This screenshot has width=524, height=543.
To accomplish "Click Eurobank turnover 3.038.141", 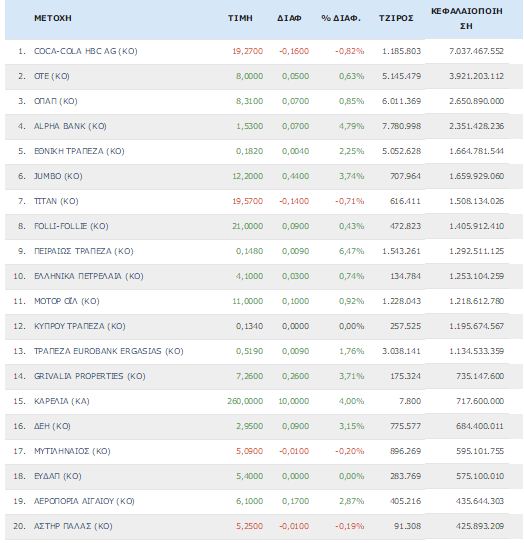I will tap(401, 351).
